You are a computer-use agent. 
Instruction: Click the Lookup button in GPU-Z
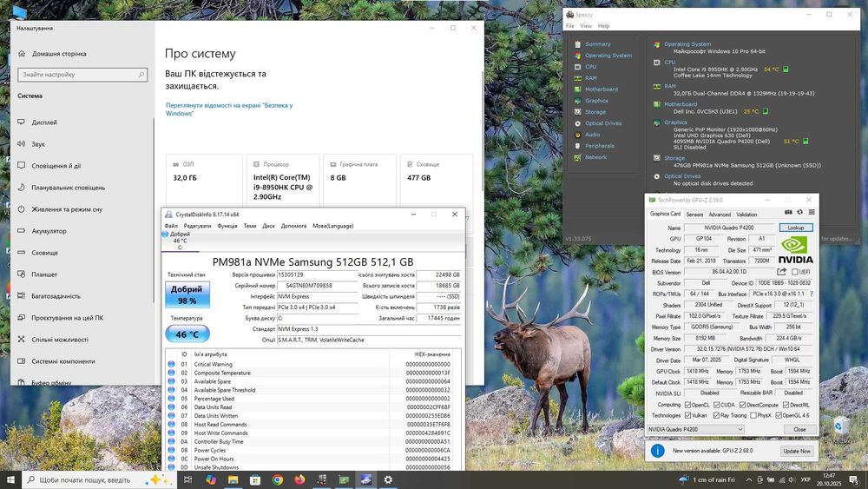795,228
